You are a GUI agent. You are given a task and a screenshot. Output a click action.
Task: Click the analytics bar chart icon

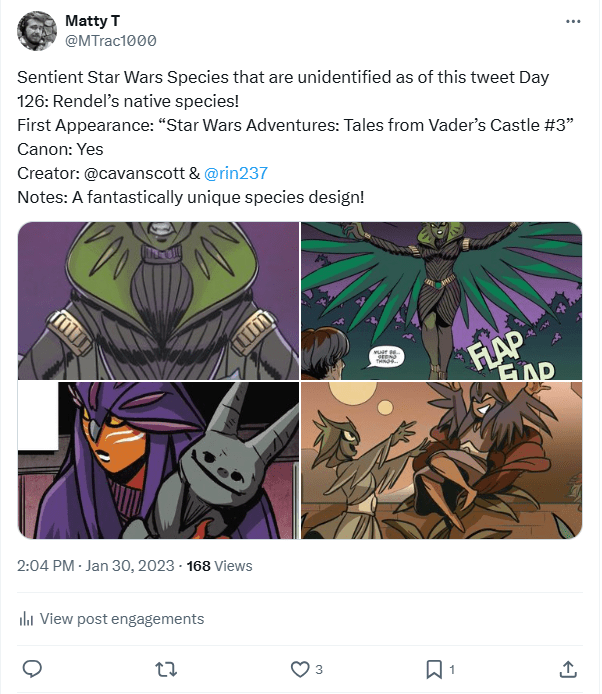click(26, 619)
